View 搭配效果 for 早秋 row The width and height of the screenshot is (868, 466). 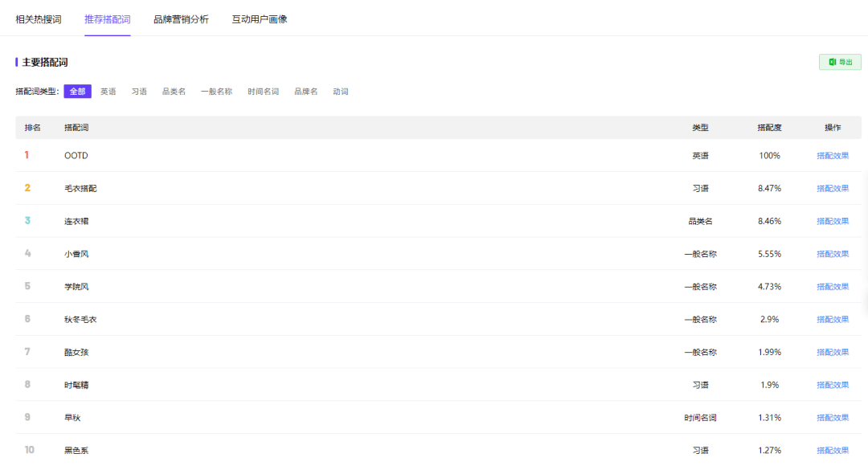pyautogui.click(x=833, y=417)
